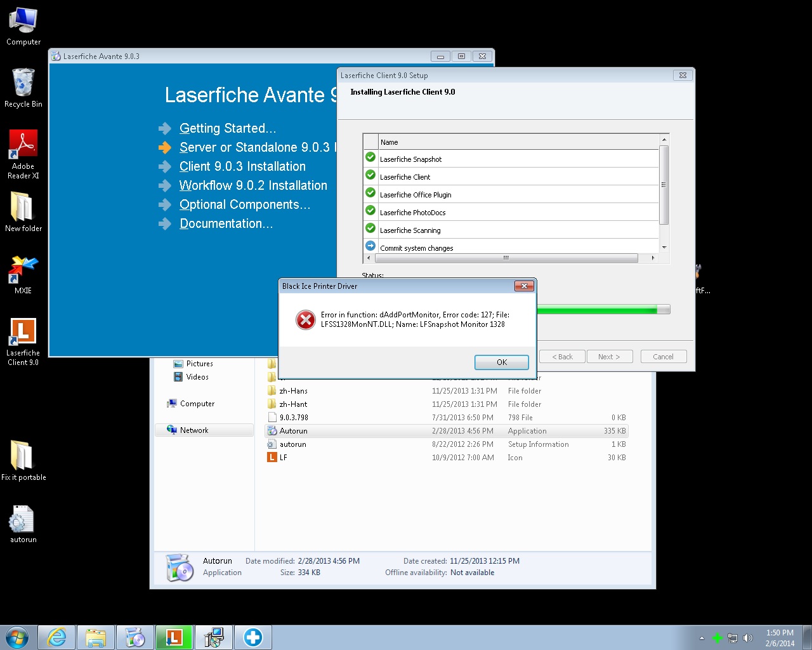Screen dimensions: 812x650
Task: Open Windows Explorer from the taskbar
Action: pyautogui.click(x=96, y=637)
